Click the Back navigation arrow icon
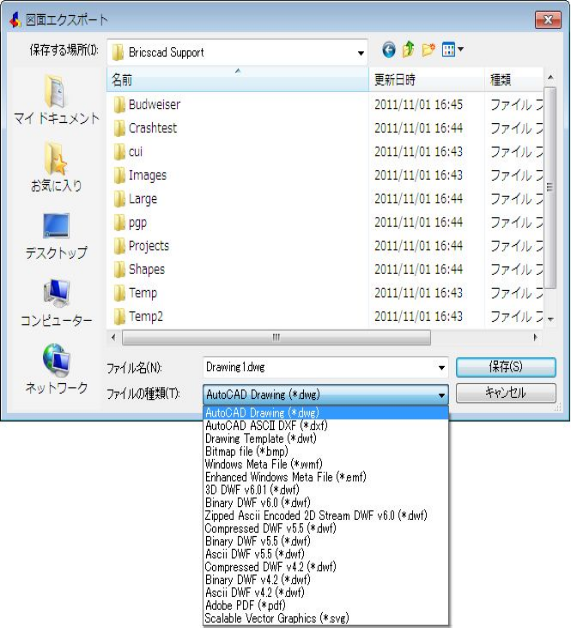Screen dimensions: 571x628 [388, 50]
